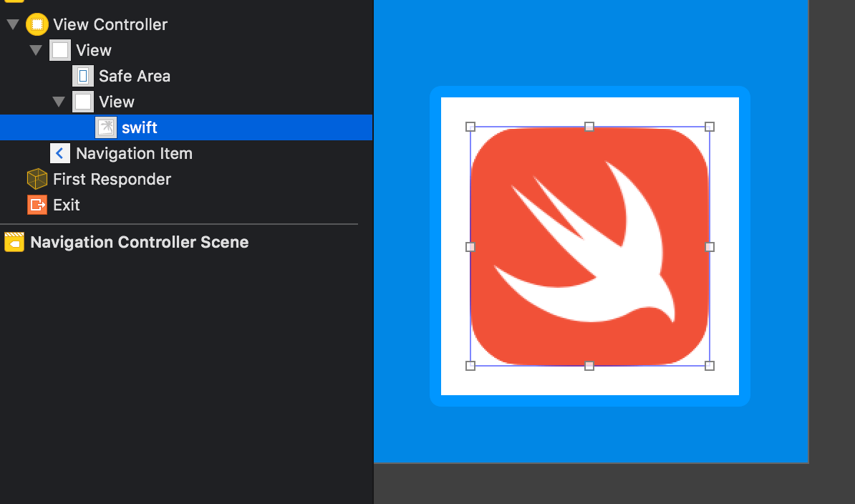Click the top-left resize handle of the image

pos(470,127)
